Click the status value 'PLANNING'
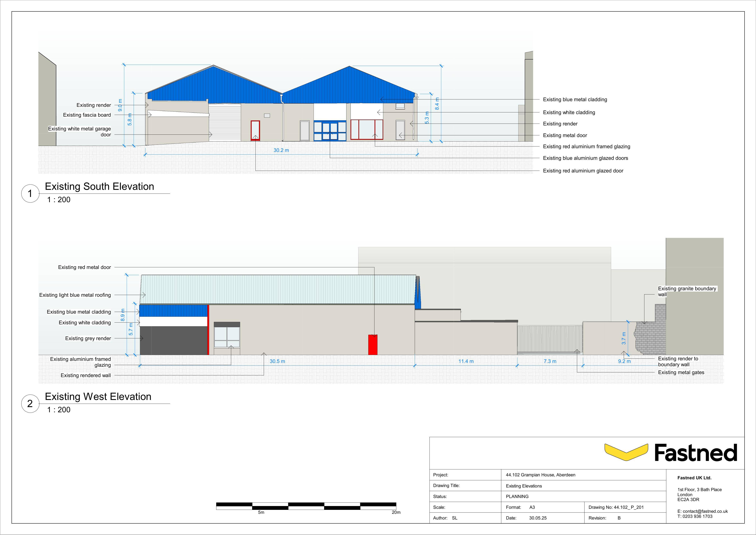The image size is (756, 535). pos(517,496)
